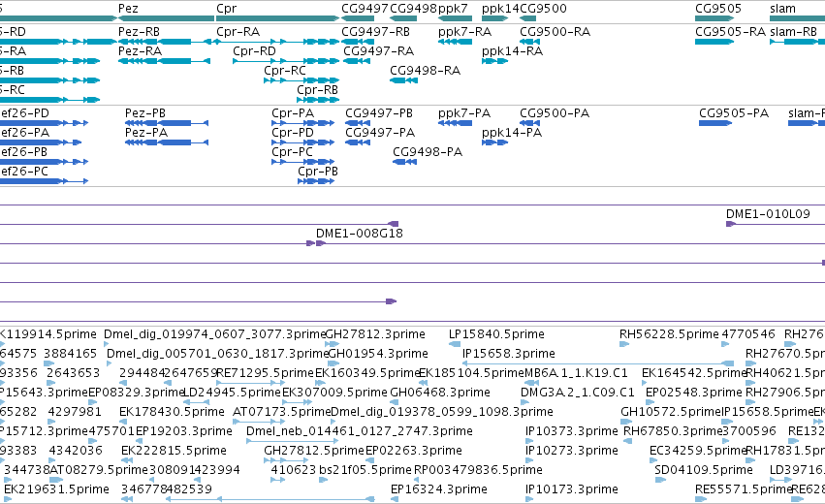This screenshot has height=504, width=825.
Task: Click EST GH10572.5prime
Action: [x=626, y=422]
